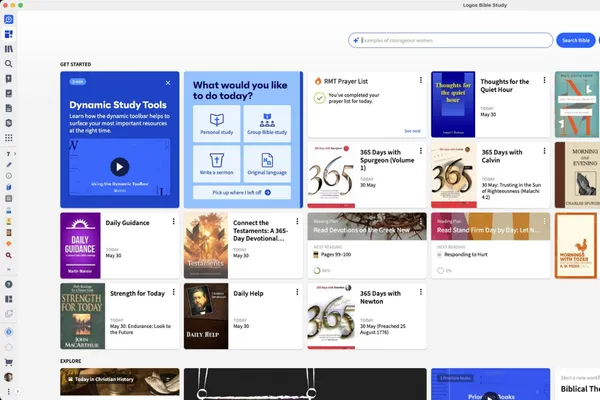Open the user profile avatar

[8, 377]
